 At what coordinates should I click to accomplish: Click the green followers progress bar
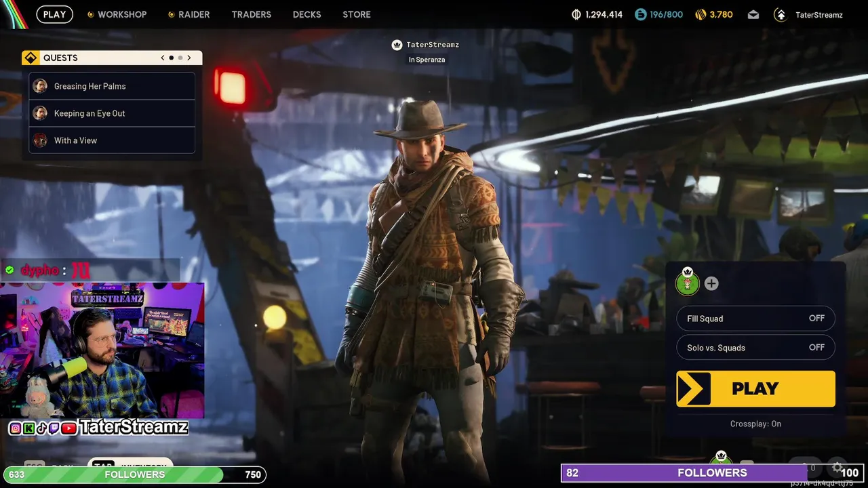(x=135, y=474)
